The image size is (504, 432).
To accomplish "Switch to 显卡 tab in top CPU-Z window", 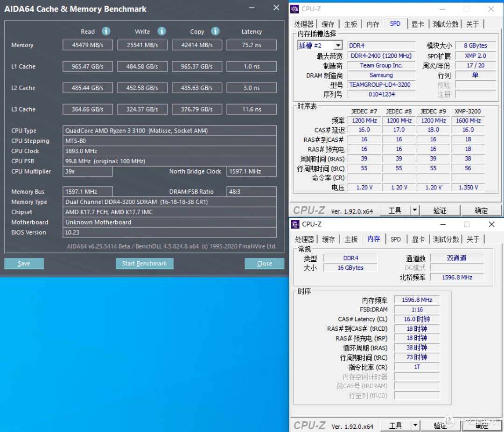I will tap(418, 24).
